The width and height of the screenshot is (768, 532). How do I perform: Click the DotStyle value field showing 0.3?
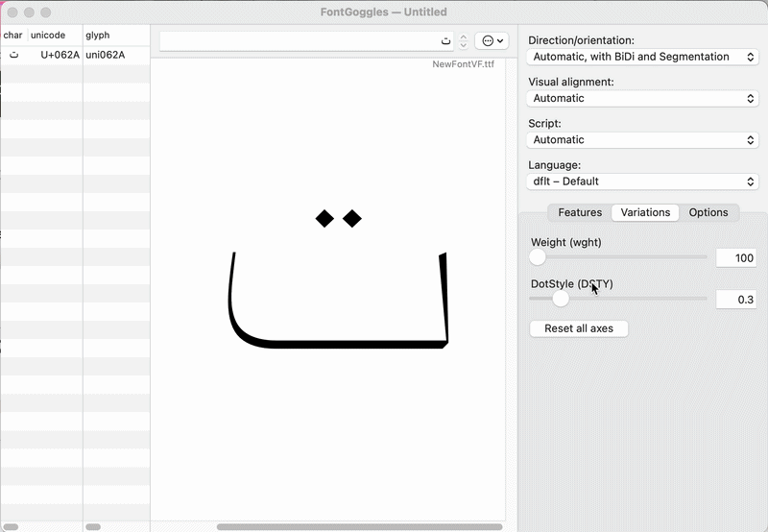point(736,300)
